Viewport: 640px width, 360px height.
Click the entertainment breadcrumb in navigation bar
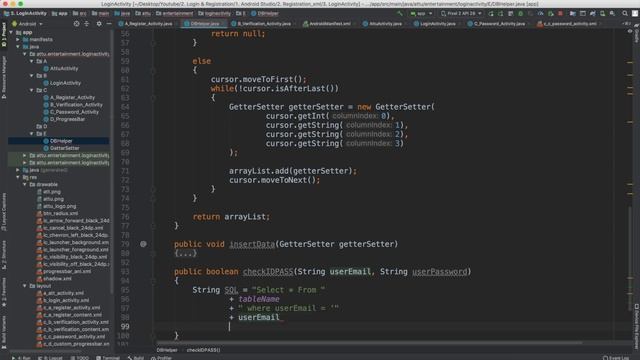pyautogui.click(x=174, y=13)
